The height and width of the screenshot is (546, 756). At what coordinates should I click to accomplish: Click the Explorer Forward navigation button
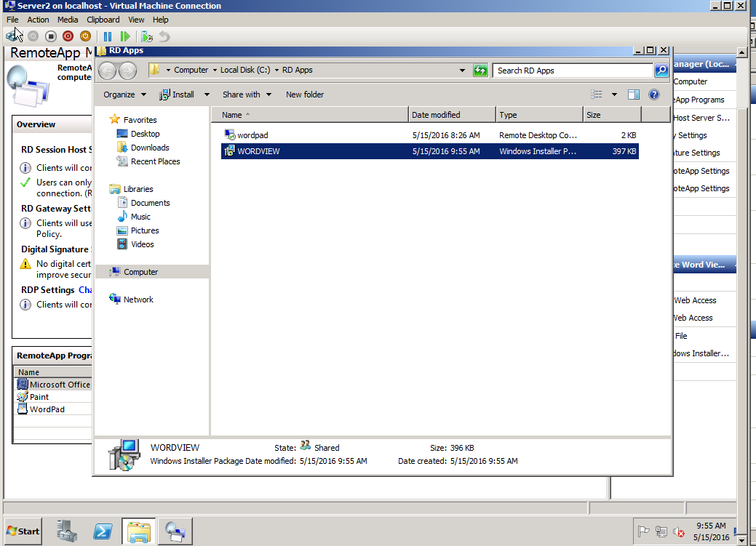[128, 71]
